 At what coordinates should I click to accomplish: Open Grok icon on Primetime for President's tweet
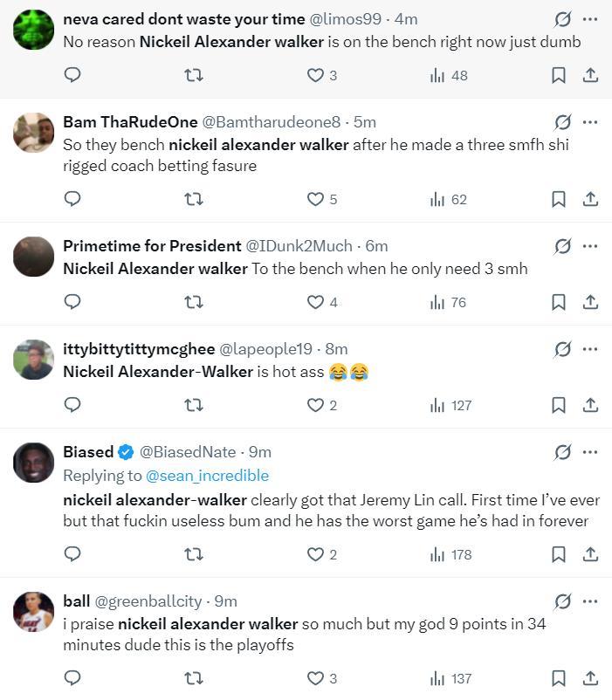click(563, 246)
